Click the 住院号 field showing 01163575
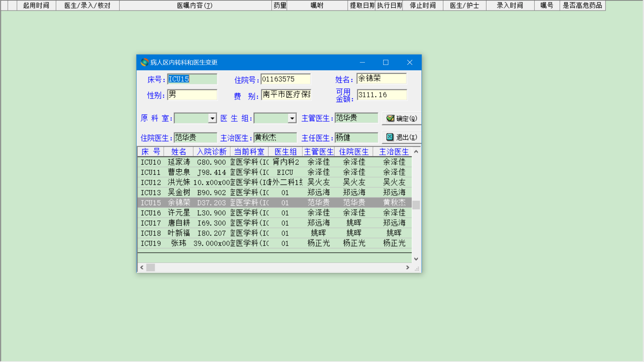Image resolution: width=644 pixels, height=362 pixels. point(285,79)
